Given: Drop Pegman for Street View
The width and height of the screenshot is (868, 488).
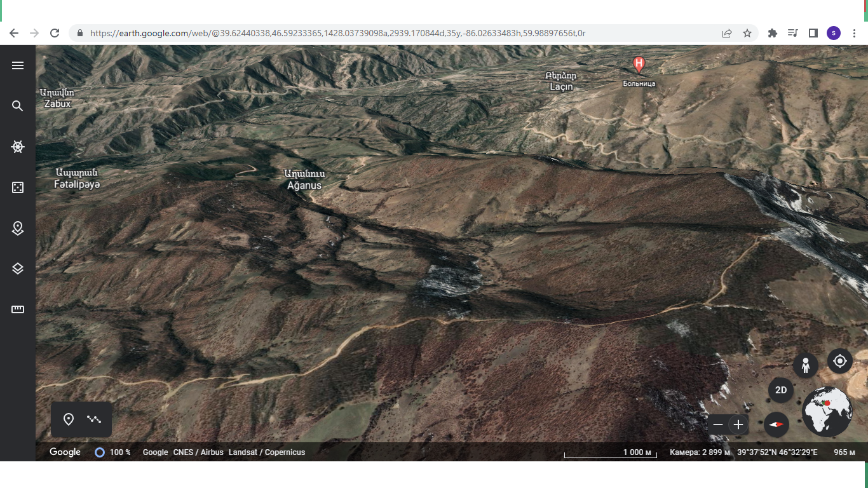Looking at the screenshot, I should (x=805, y=365).
